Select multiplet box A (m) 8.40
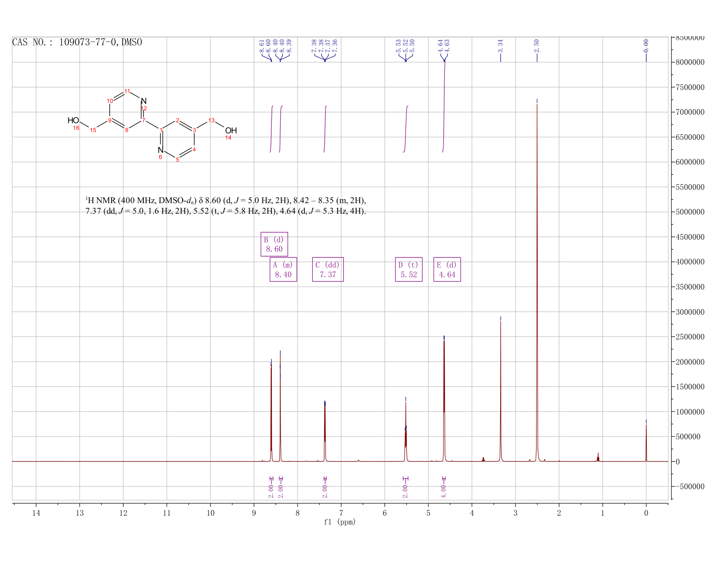This screenshot has width=728, height=563. (x=283, y=269)
